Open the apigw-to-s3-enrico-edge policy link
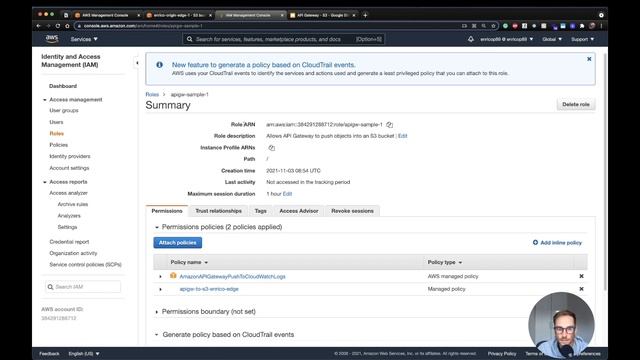Screen dimensions: 640x360 pyautogui.click(x=209, y=289)
